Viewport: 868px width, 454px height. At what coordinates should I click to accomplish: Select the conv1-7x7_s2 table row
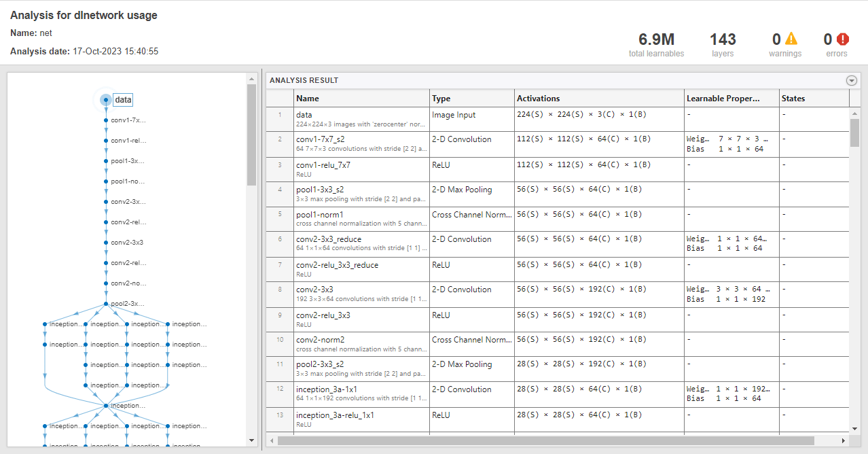click(x=361, y=144)
